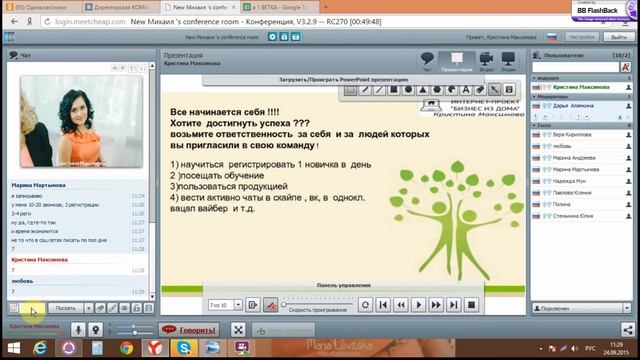
Task: Click fast forward next slide button
Action: [436, 305]
